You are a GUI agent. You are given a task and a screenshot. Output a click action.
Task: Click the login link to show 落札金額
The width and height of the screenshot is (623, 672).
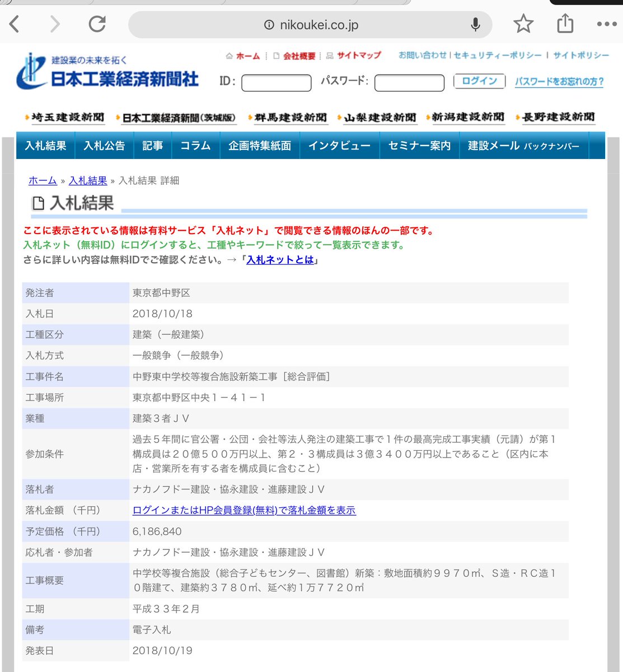(x=244, y=510)
